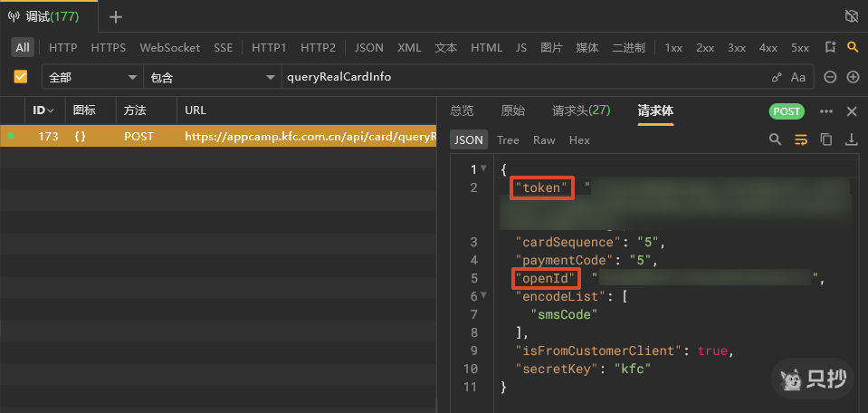Click the orange search magnifier icon
Image resolution: width=868 pixels, height=413 pixels.
853,48
